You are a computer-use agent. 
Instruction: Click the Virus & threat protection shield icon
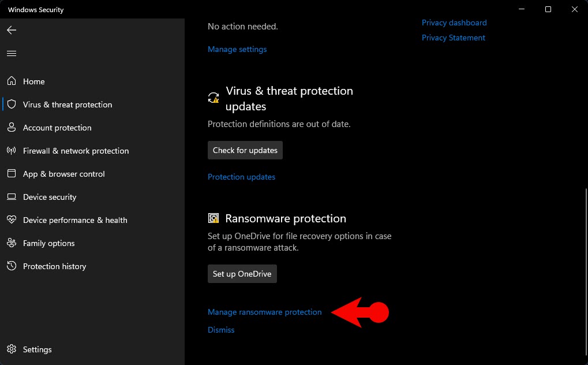[12, 105]
